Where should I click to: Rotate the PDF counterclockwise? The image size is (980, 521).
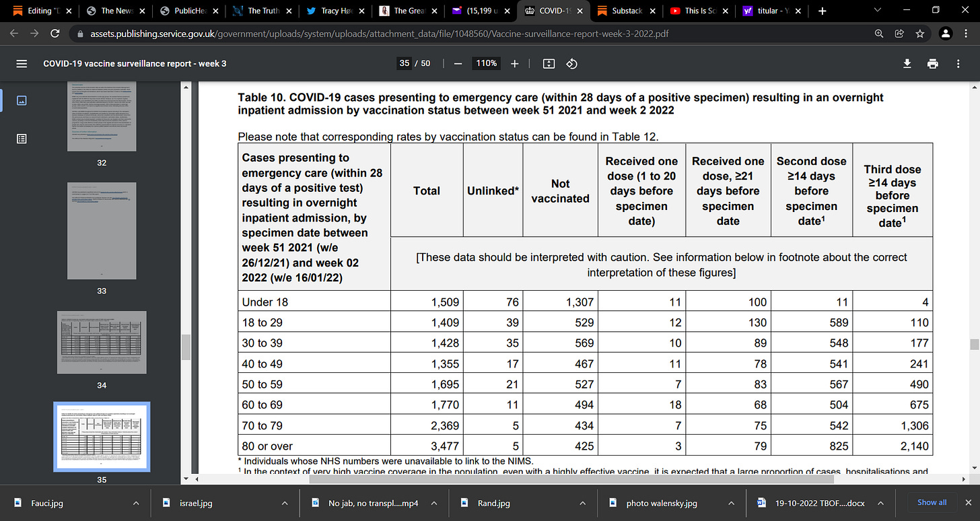click(x=571, y=63)
